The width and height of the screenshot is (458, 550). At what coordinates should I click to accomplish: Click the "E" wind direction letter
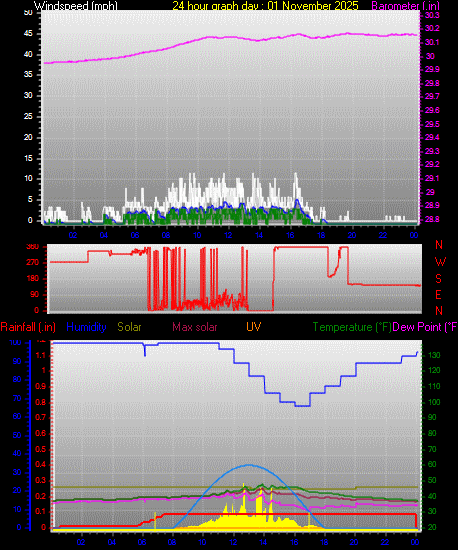(438, 295)
